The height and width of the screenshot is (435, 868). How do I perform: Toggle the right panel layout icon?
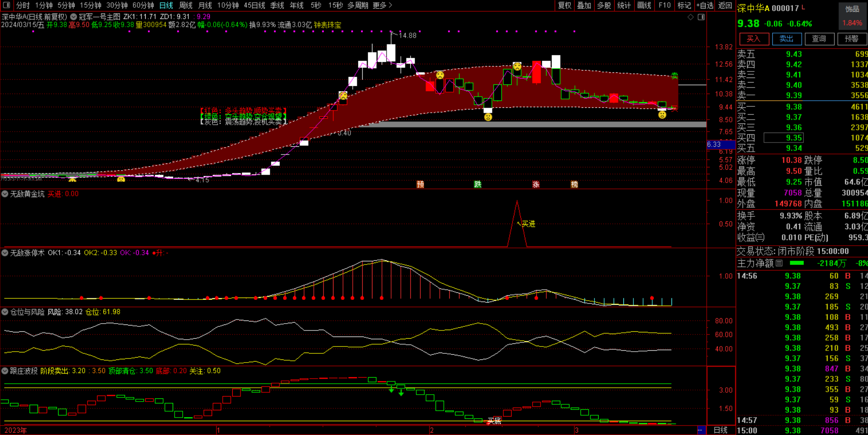701,17
